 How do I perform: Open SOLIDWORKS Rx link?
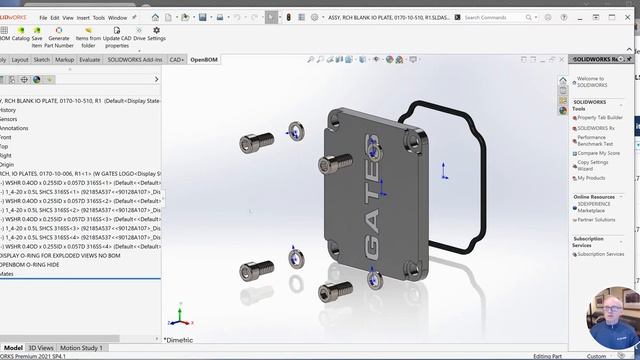click(x=596, y=128)
